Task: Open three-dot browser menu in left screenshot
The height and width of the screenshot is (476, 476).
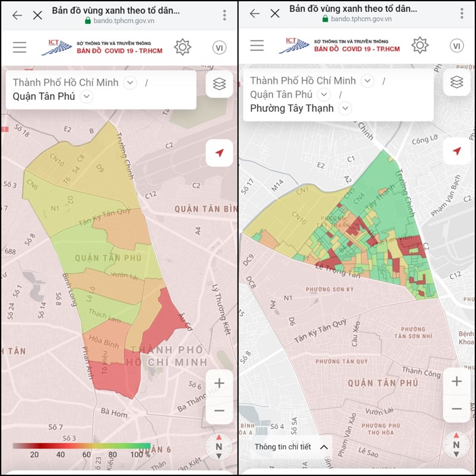Action: pos(224,15)
